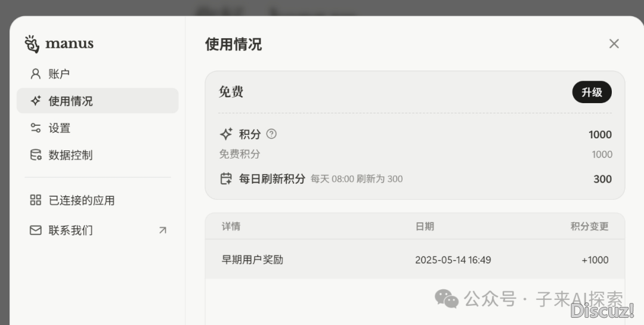The width and height of the screenshot is (644, 325).
Task: Click the Manus hand logo icon
Action: 32,44
